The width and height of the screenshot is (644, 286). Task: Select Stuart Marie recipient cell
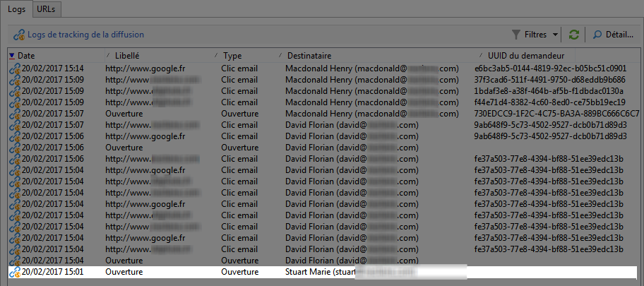351,272
